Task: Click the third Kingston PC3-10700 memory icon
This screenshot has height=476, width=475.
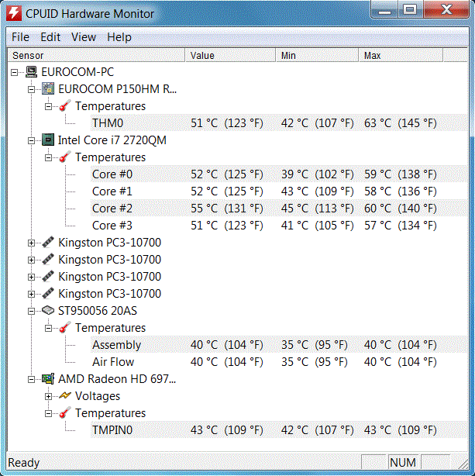Action: [48, 277]
